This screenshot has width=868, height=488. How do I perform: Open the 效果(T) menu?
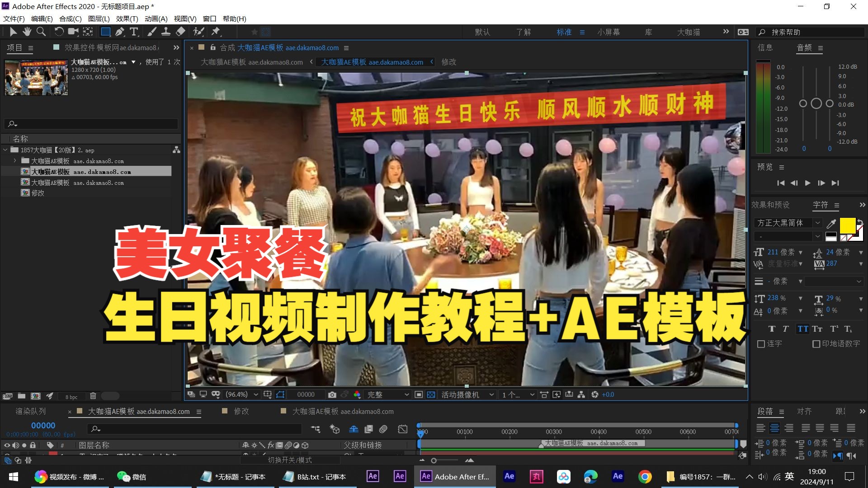pyautogui.click(x=127, y=19)
